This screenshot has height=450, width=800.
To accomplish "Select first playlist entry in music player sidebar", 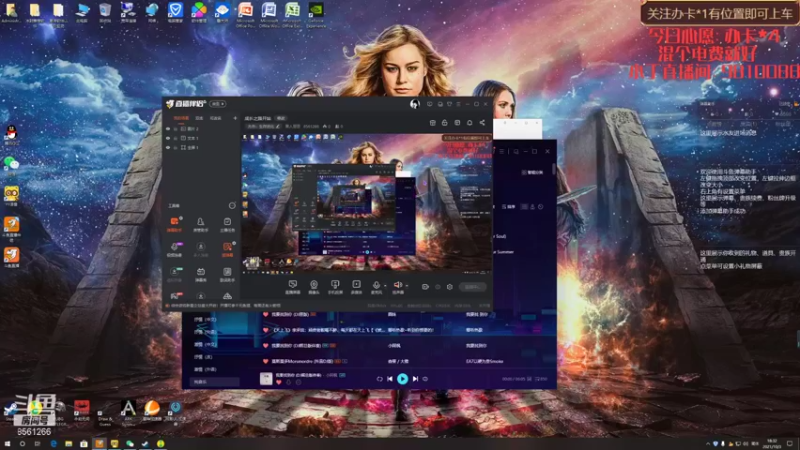I will pyautogui.click(x=206, y=319).
